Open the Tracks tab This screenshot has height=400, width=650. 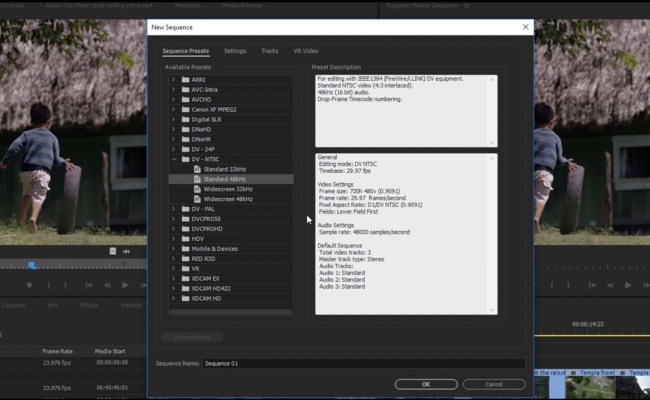(x=270, y=51)
